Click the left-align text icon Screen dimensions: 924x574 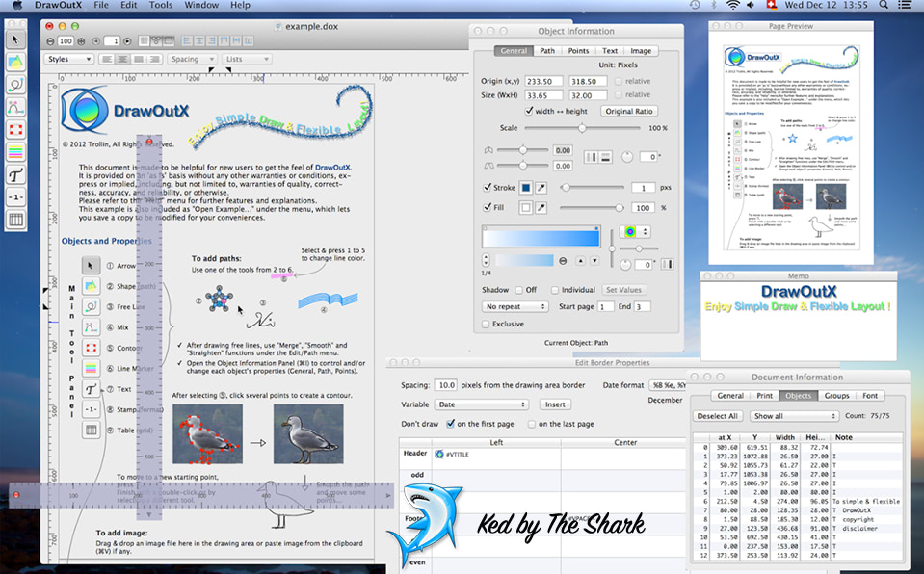pyautogui.click(x=107, y=59)
